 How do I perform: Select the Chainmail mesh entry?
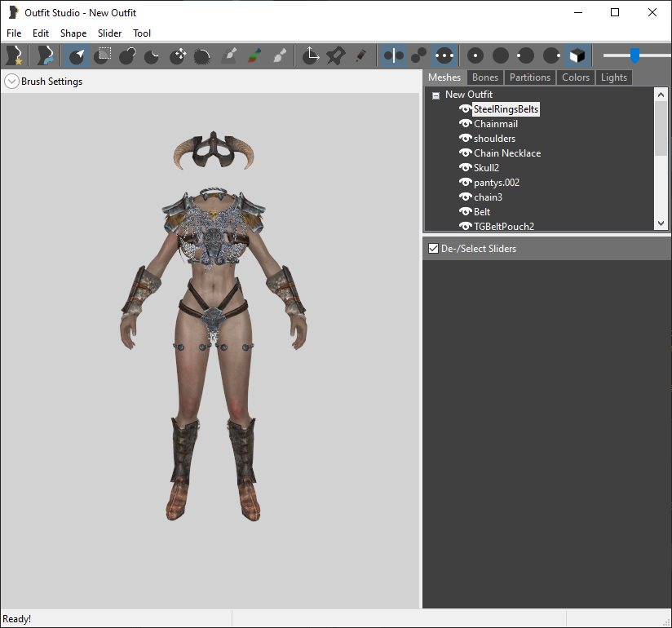pos(496,124)
